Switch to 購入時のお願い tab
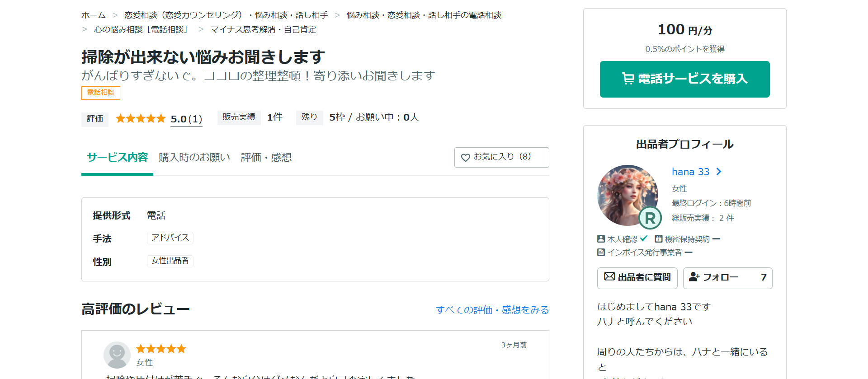Viewport: 868px width, 379px height. coord(194,158)
